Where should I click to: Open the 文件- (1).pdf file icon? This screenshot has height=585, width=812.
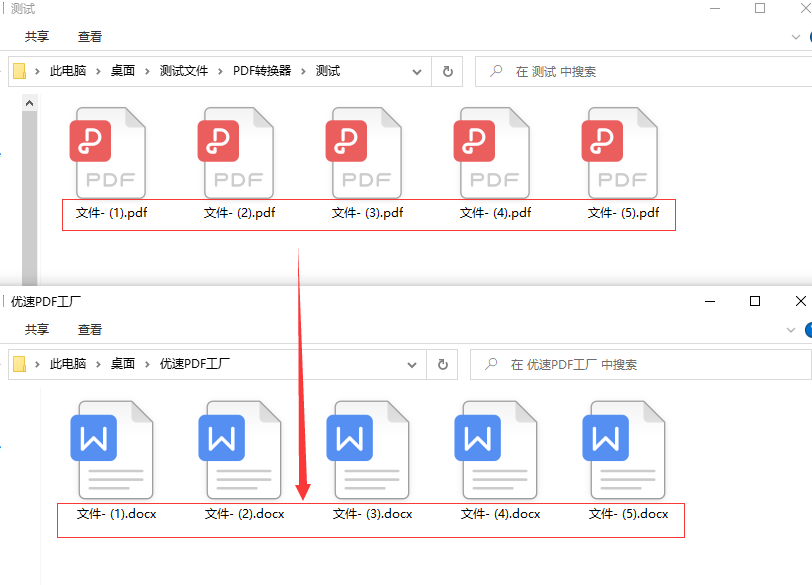click(107, 153)
